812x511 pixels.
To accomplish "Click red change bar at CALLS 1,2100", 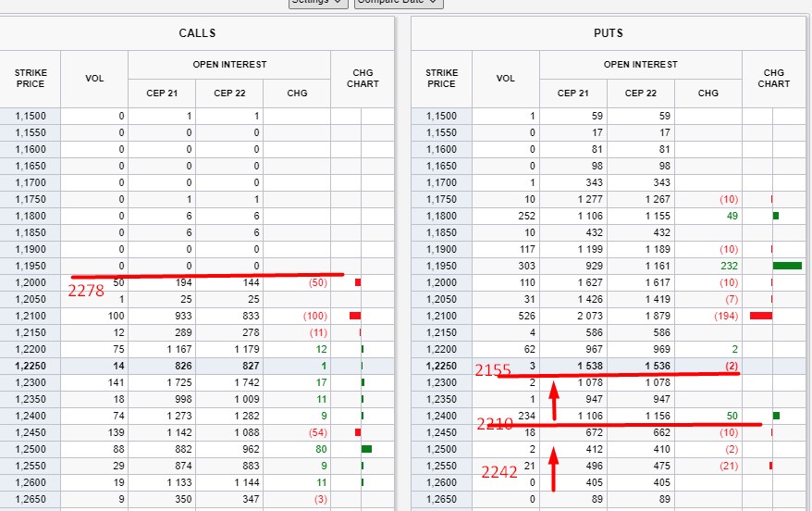I will 355,316.
